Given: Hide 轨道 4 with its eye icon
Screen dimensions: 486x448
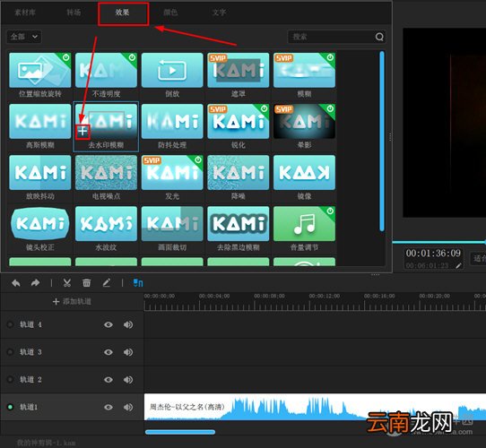Looking at the screenshot, I should pyautogui.click(x=108, y=324).
